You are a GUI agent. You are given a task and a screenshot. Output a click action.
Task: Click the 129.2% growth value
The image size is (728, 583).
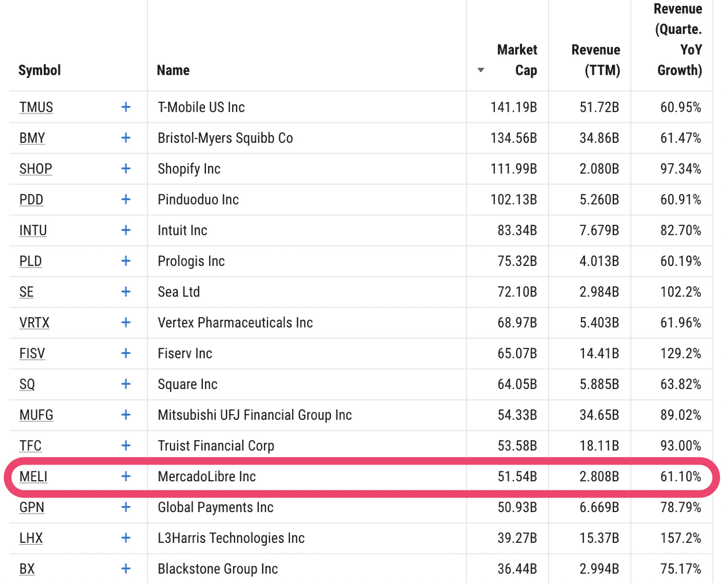(681, 354)
